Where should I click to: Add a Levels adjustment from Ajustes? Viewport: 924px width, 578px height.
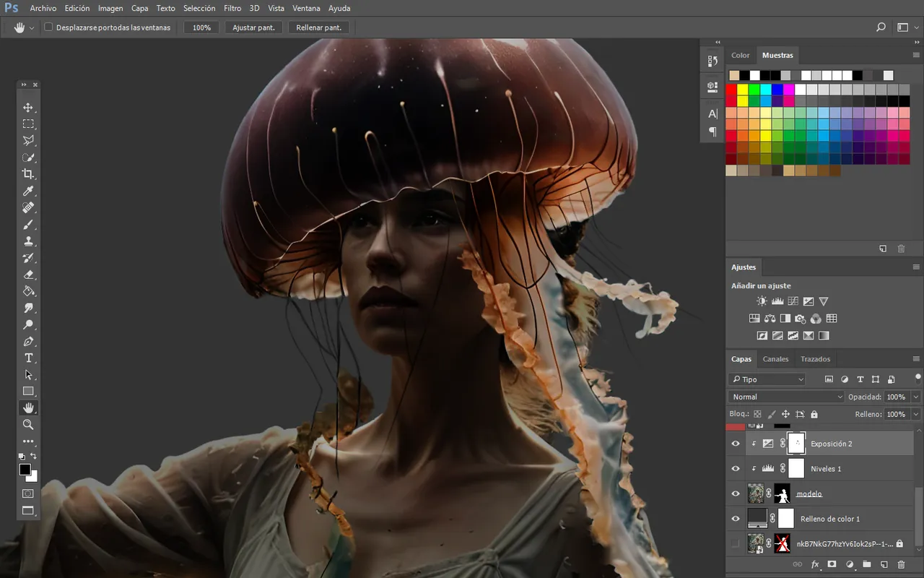(777, 301)
